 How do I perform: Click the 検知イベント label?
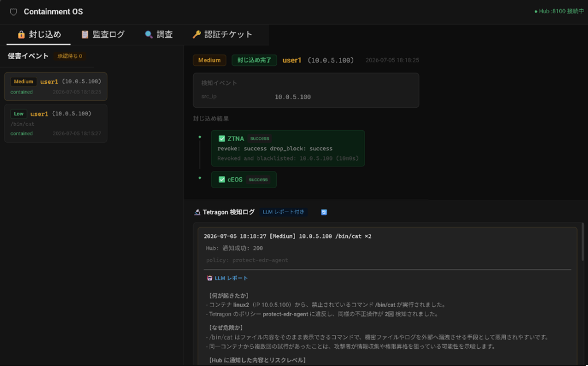click(x=219, y=83)
